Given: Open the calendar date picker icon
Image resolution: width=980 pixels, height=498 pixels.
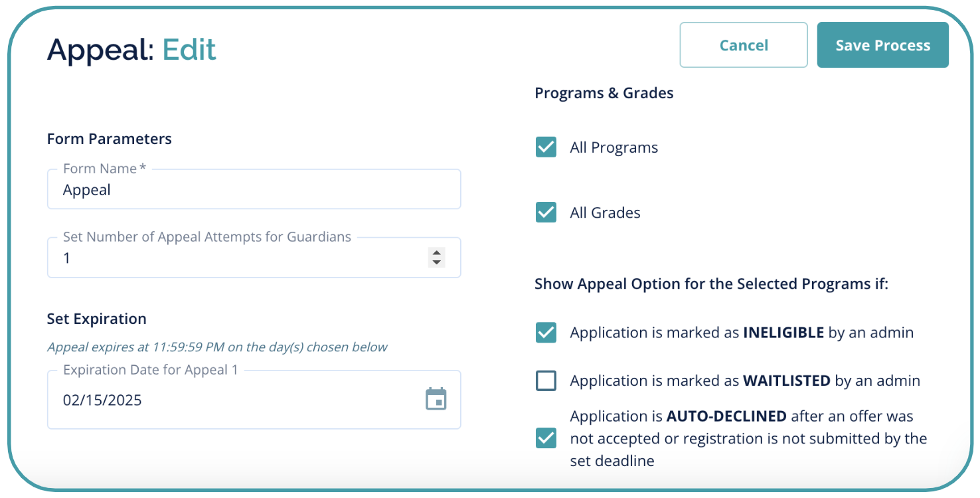Looking at the screenshot, I should [x=436, y=399].
